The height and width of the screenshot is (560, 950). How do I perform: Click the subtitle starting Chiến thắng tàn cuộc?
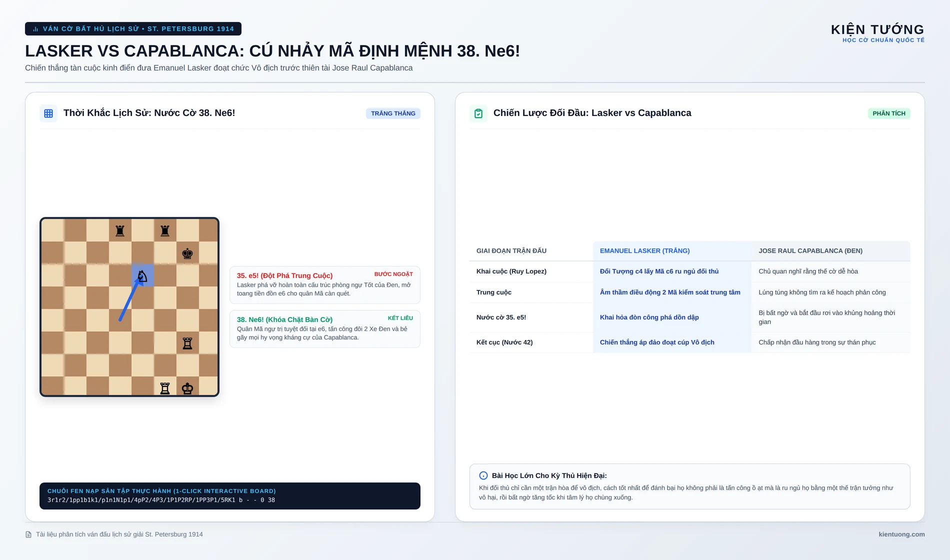tap(219, 68)
